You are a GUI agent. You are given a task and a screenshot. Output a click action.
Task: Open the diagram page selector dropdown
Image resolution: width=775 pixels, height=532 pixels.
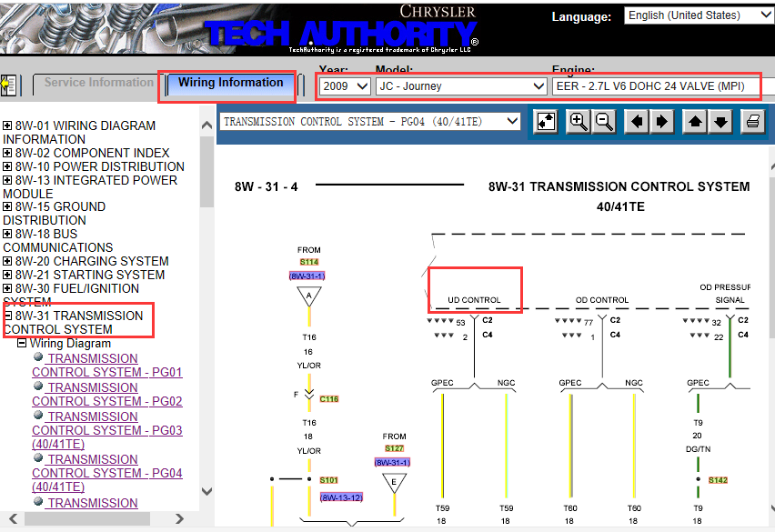(370, 122)
